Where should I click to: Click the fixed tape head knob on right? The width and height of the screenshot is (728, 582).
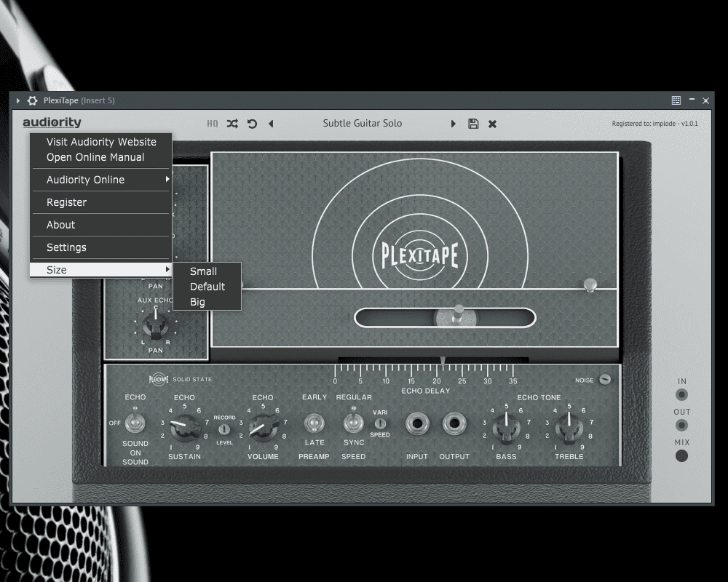(x=590, y=284)
